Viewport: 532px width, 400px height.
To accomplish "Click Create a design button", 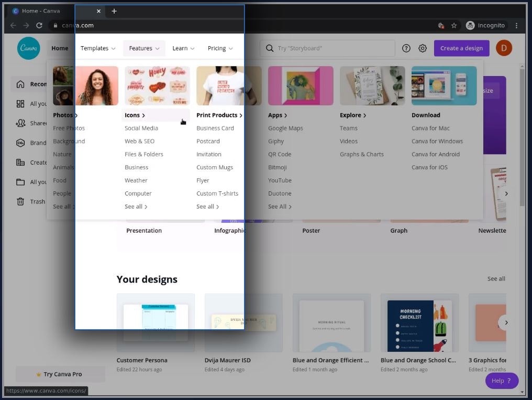I will point(461,48).
